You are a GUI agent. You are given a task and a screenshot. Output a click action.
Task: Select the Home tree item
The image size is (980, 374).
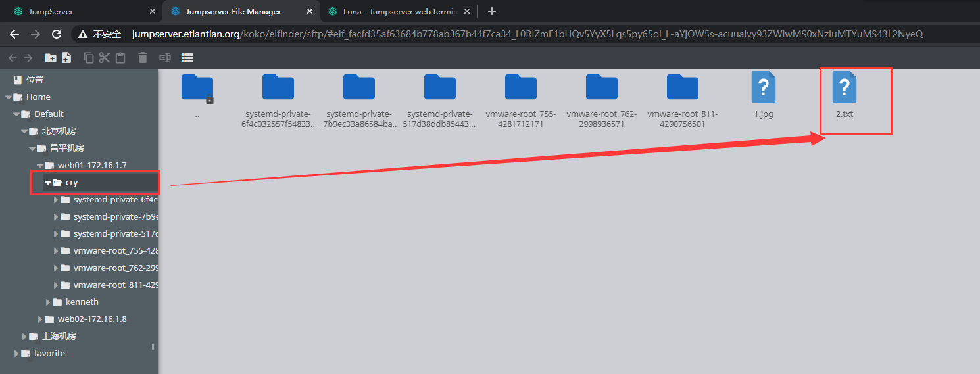coord(38,97)
